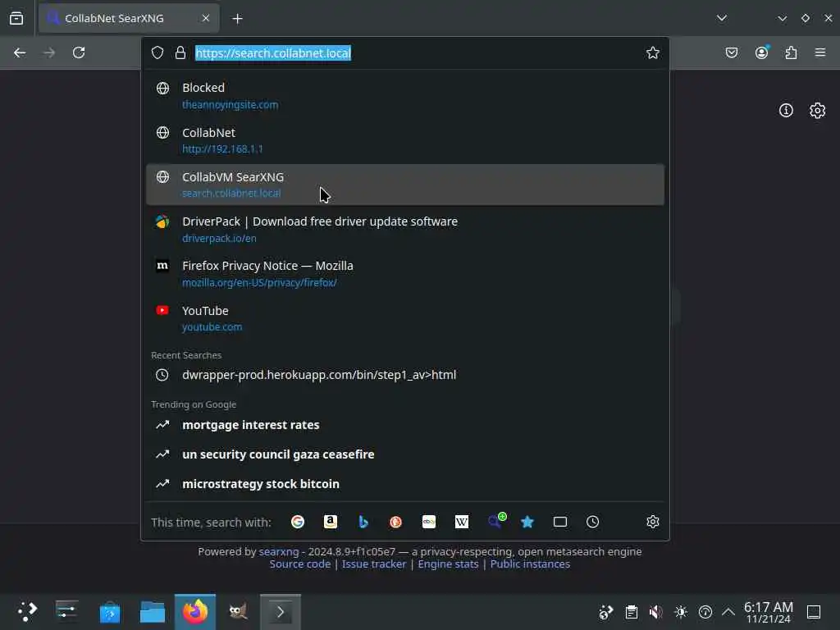Search trending 'microstrategy stock bitcoin'
Screen dimensions: 840x630
click(x=405, y=484)
